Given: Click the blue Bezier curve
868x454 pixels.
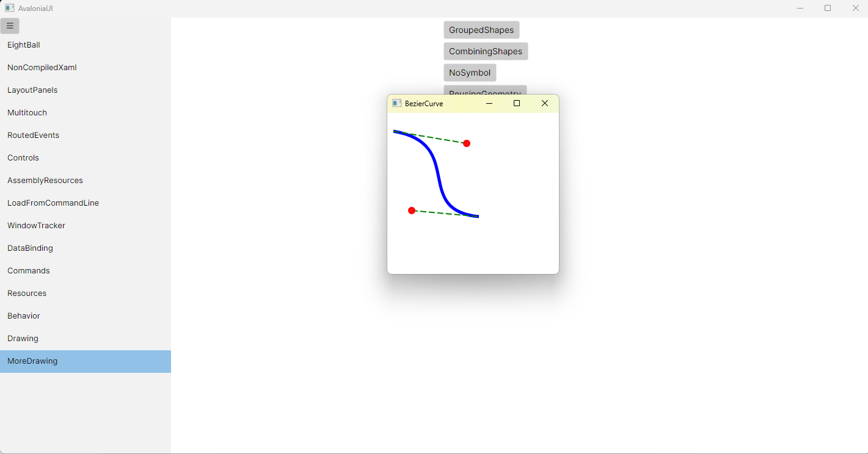Looking at the screenshot, I should 437,174.
